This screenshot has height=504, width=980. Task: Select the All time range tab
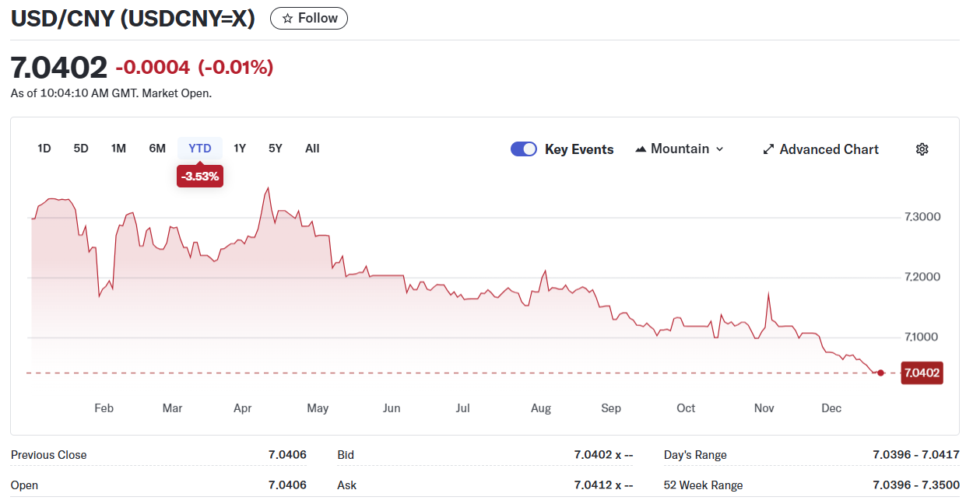click(312, 149)
